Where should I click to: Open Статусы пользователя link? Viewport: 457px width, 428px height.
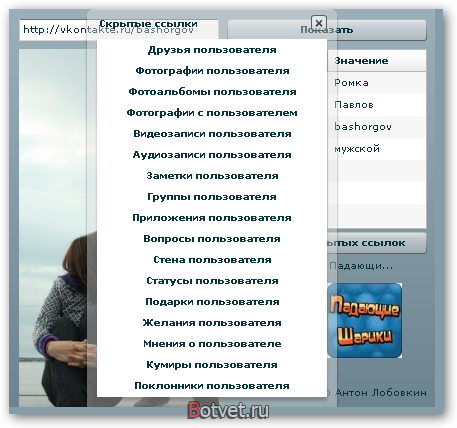click(212, 281)
